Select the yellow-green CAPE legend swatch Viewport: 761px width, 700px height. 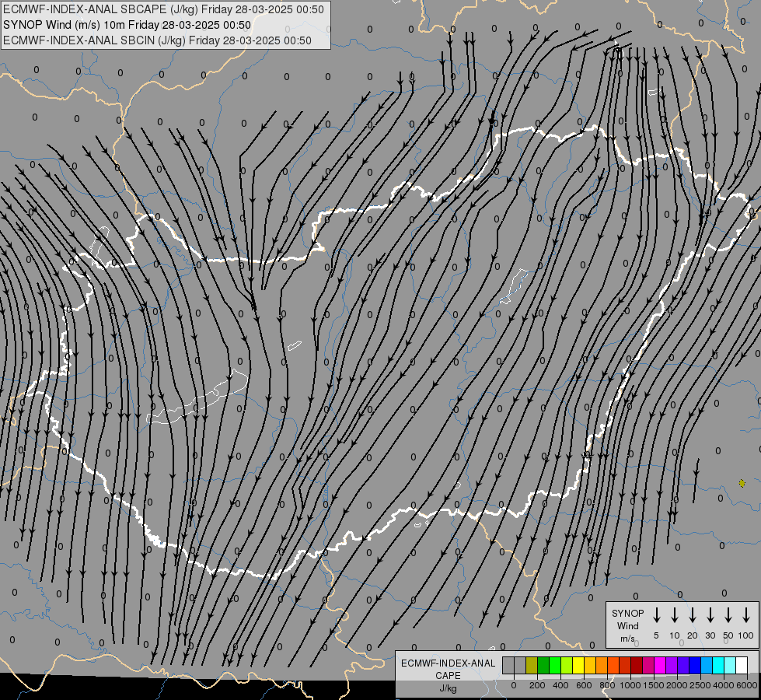click(567, 665)
